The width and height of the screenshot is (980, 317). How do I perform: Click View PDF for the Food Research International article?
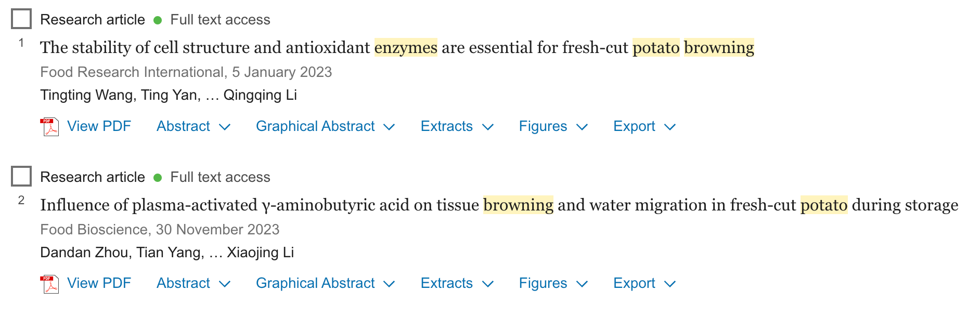tap(99, 126)
